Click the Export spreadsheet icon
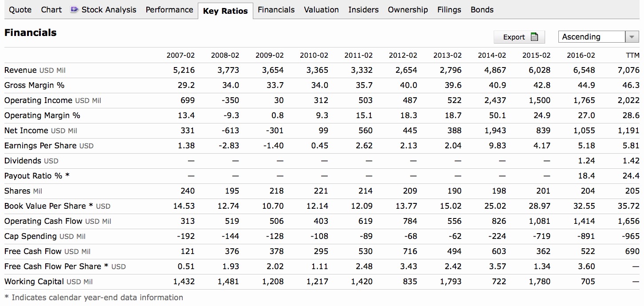 [534, 37]
